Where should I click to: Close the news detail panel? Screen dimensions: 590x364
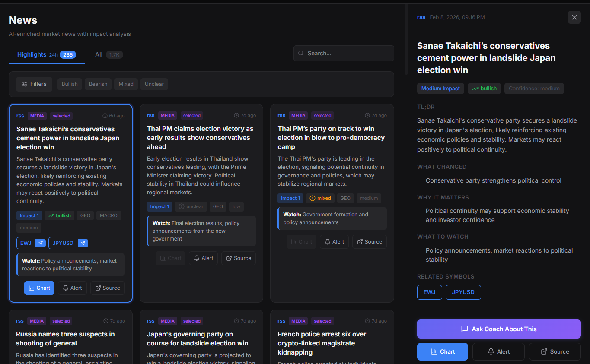[574, 17]
